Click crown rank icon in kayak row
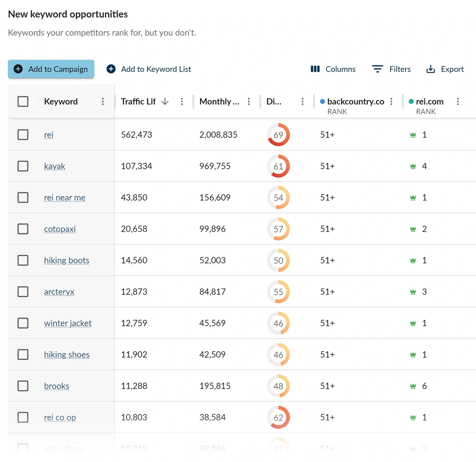The image size is (476, 462). click(413, 166)
